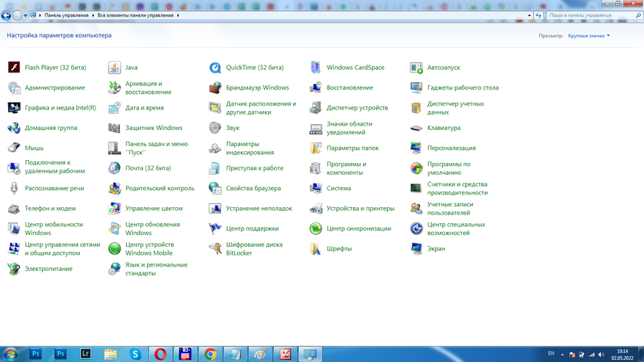Open Шифрование диска BitLocker
Screen dimensions: 644x362
pos(254,249)
